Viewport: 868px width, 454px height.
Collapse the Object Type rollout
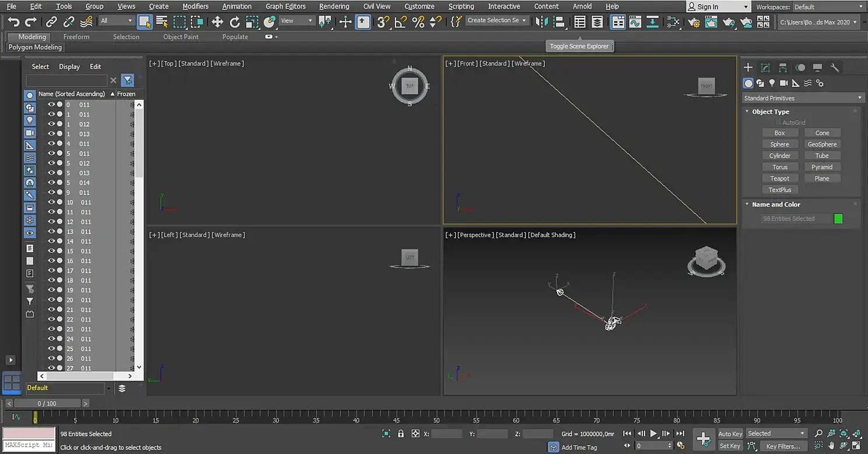pos(770,111)
